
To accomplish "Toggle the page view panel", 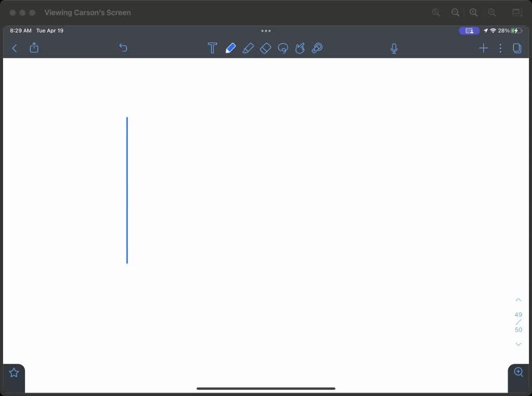I will (x=517, y=48).
